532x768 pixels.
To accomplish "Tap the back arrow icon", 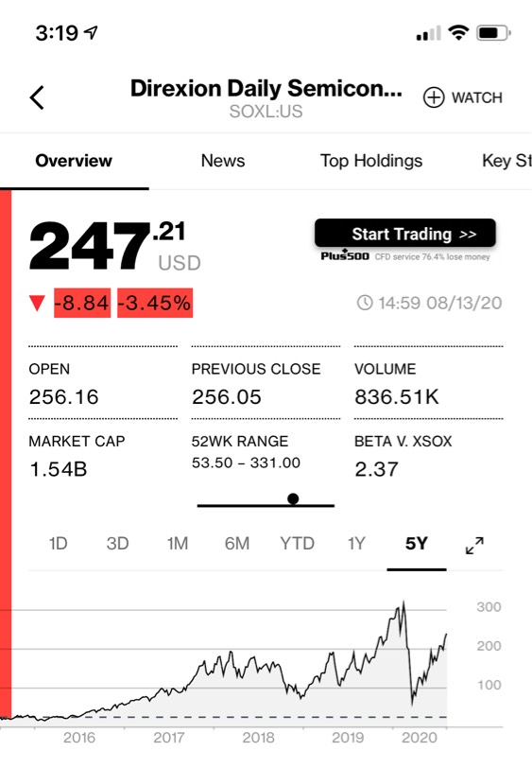I will [37, 97].
